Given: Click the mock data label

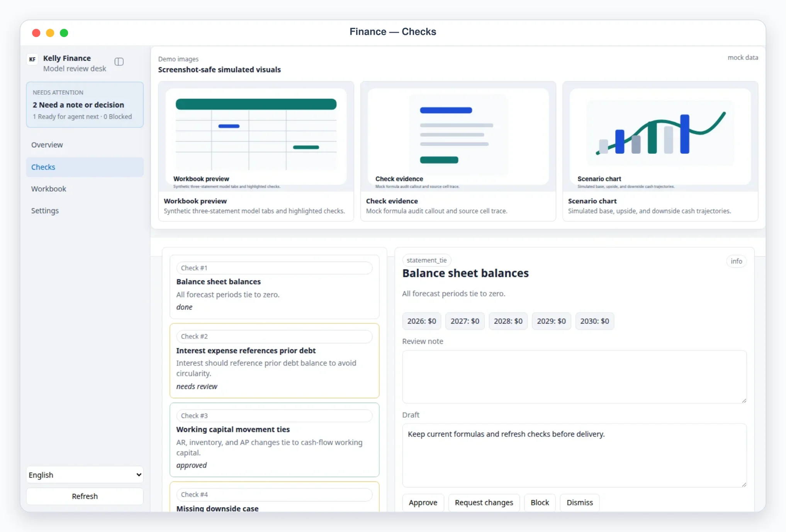Looking at the screenshot, I should click(743, 58).
